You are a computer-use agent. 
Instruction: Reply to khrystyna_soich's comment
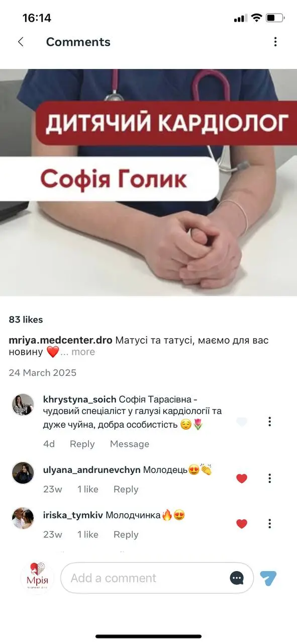(x=82, y=444)
